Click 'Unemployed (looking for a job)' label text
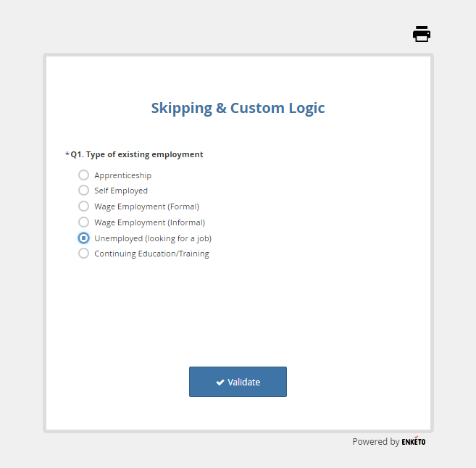The image size is (476, 468). pos(153,238)
